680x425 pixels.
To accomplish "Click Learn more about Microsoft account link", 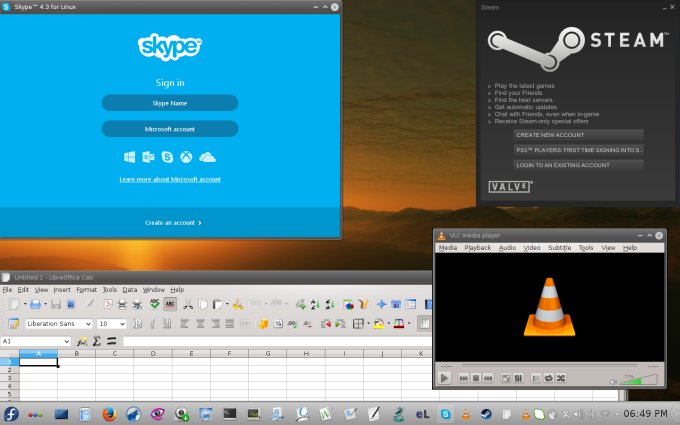I will point(170,179).
